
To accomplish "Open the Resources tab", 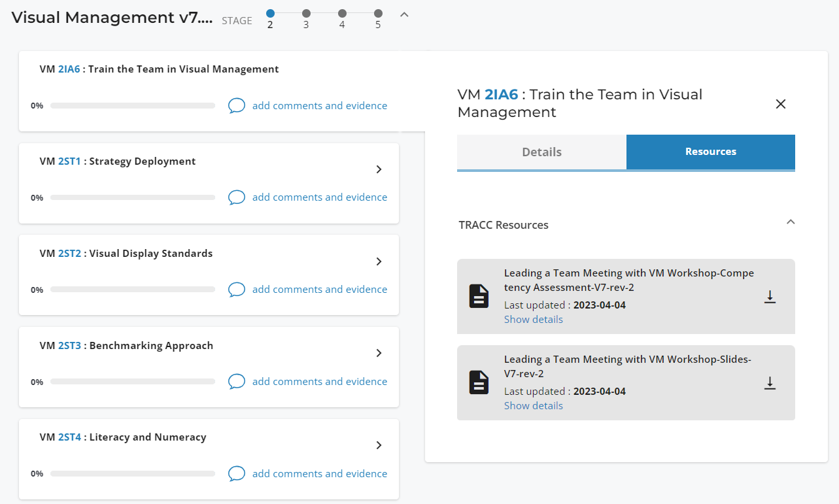I will 710,152.
